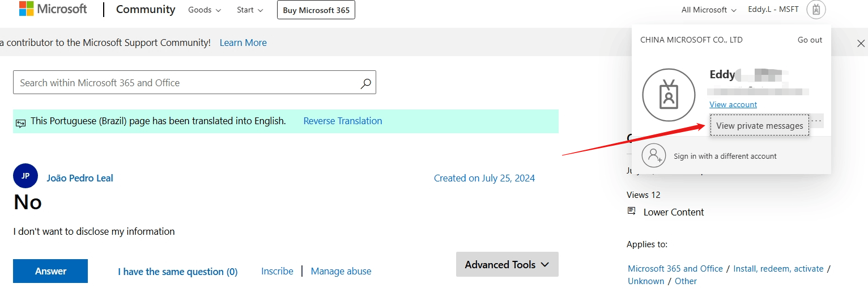
Task: Click the blue Answer button
Action: coord(50,271)
